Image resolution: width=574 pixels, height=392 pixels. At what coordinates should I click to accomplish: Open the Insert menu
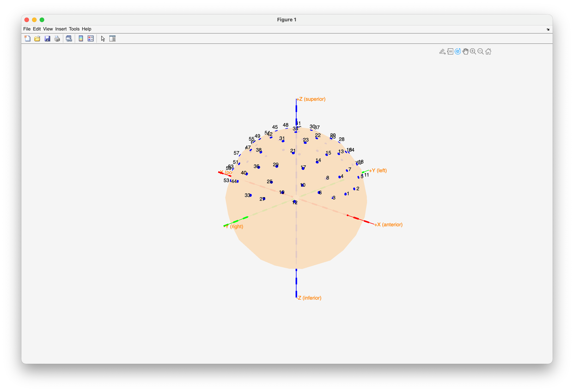[x=61, y=29]
